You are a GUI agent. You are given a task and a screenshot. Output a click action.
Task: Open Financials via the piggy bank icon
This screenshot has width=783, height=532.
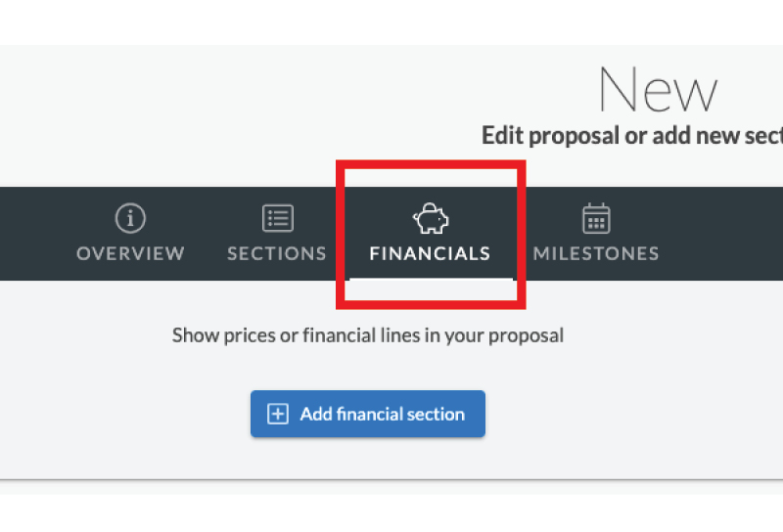coord(431,218)
